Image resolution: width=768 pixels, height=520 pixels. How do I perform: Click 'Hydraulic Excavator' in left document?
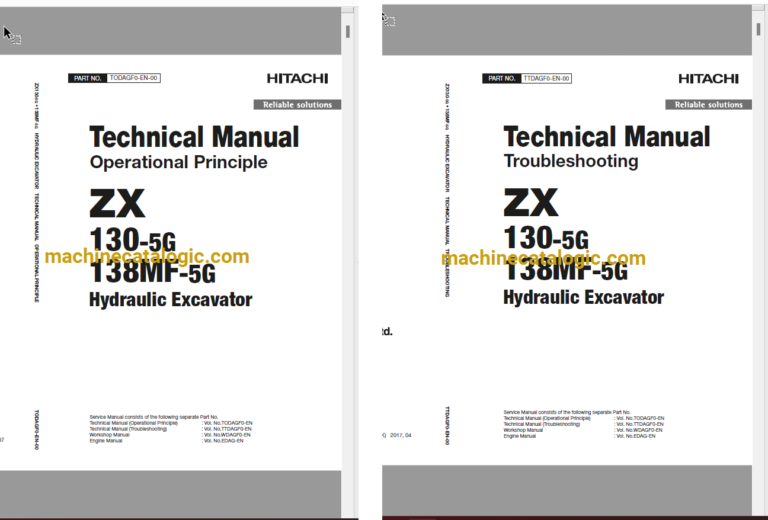coord(170,300)
